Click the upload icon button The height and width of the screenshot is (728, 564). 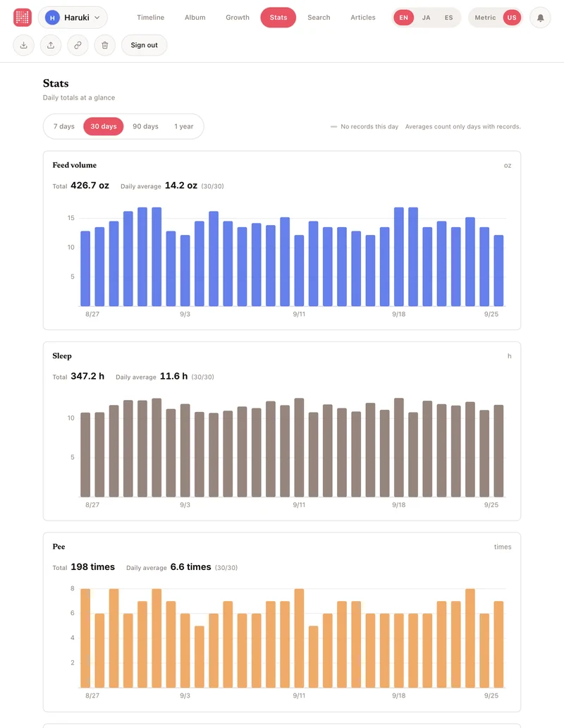[51, 45]
